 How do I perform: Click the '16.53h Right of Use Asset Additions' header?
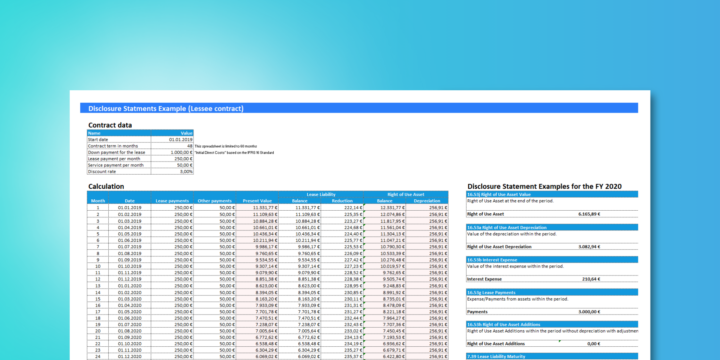552,324
